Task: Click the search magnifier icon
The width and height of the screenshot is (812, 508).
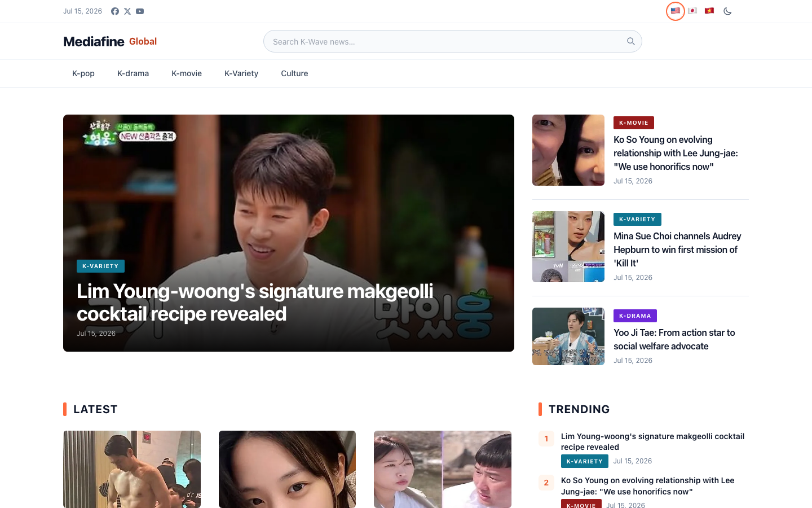Action: [631, 41]
